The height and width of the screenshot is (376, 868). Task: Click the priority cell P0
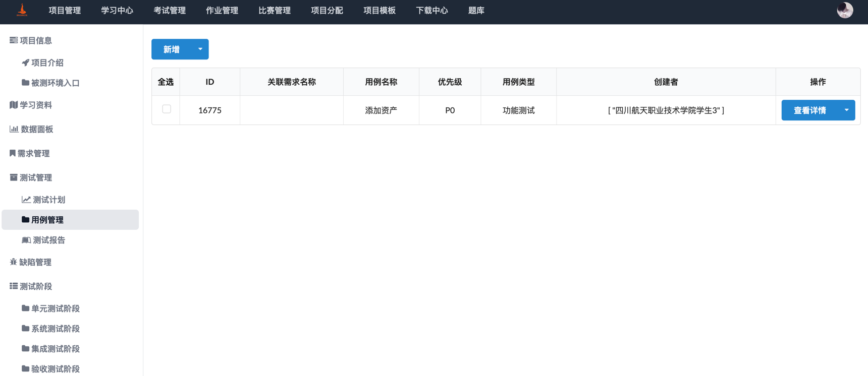450,110
